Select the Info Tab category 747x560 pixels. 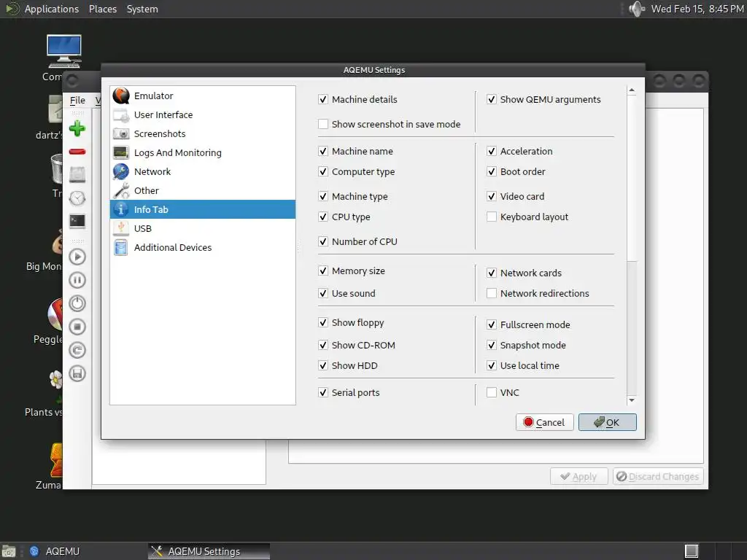point(203,209)
